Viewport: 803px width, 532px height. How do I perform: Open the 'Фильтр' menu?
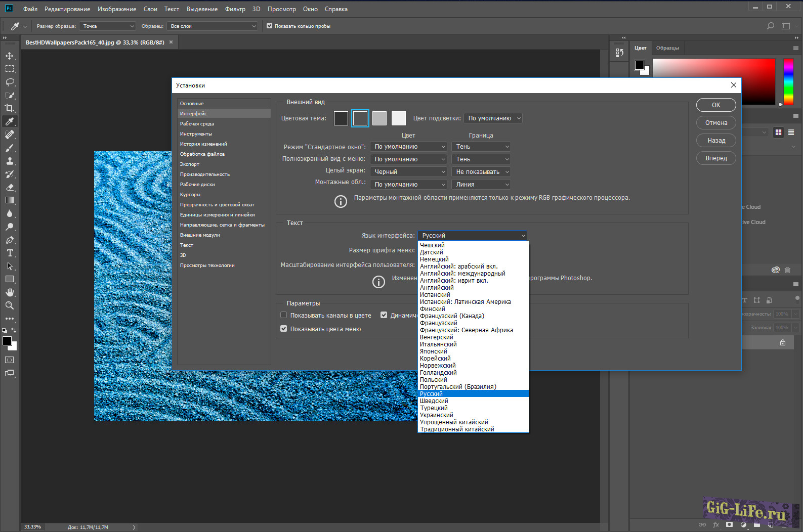coord(235,9)
